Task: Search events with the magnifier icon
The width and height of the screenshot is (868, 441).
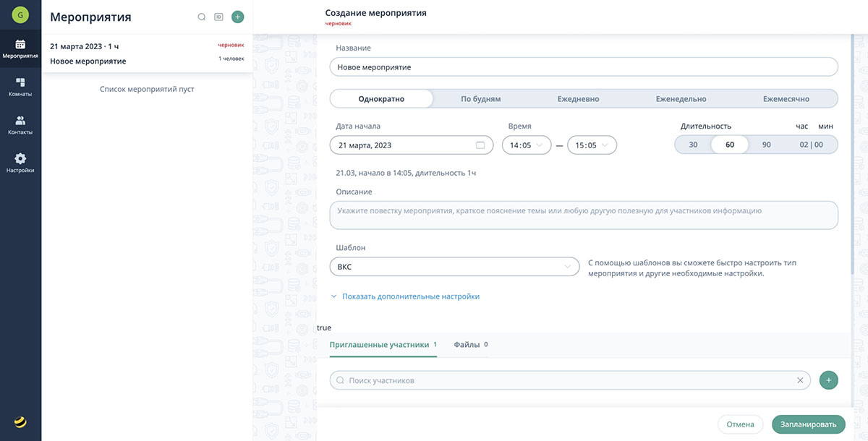Action: pos(202,17)
